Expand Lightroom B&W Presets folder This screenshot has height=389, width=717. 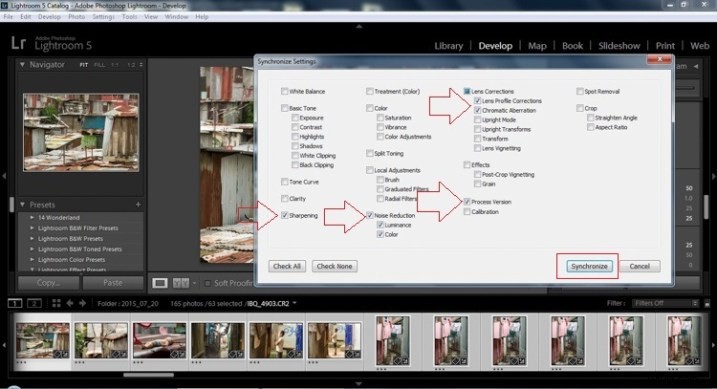pyautogui.click(x=32, y=239)
